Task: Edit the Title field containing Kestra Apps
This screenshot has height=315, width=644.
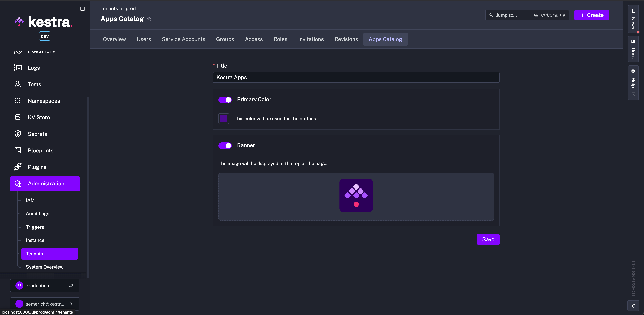Action: 356,77
